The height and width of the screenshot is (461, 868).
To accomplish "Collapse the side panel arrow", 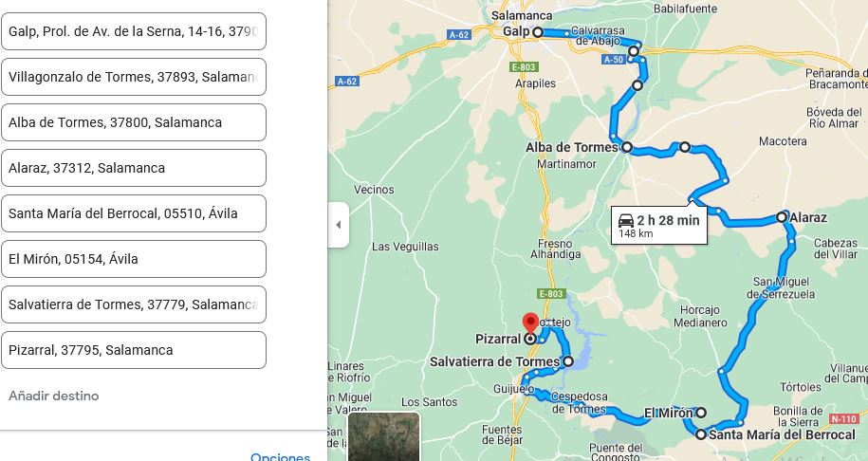I will [x=339, y=225].
